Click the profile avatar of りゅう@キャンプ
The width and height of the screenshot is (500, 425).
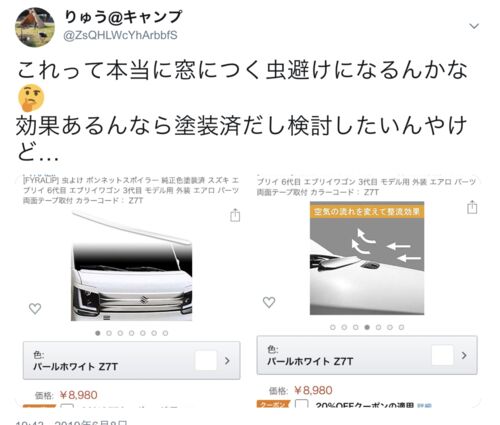point(35,27)
